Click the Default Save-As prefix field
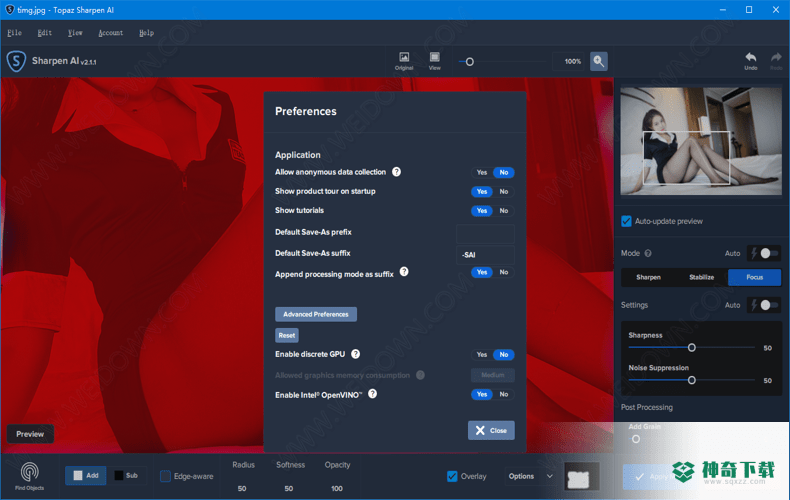 click(x=485, y=233)
